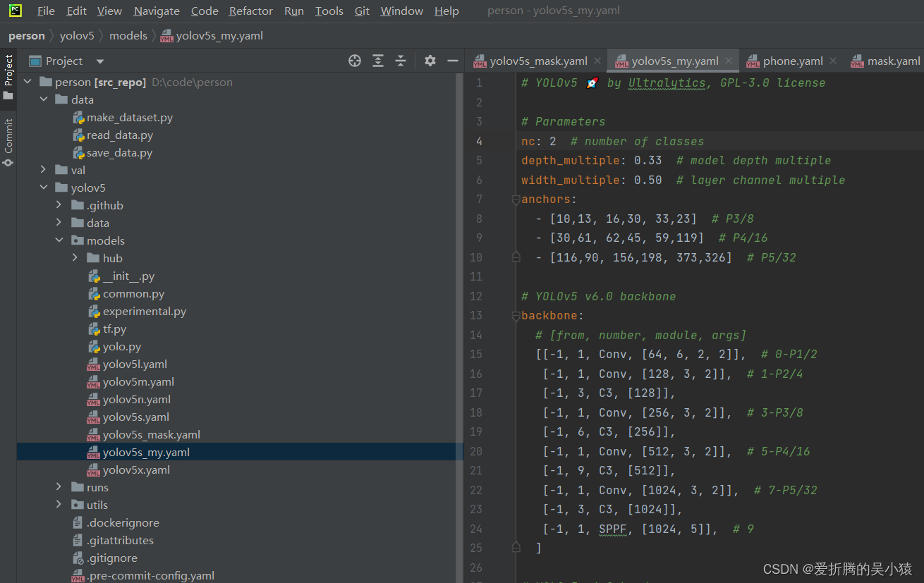924x583 pixels.
Task: Click the Expand All icon in Project panel
Action: click(x=378, y=61)
